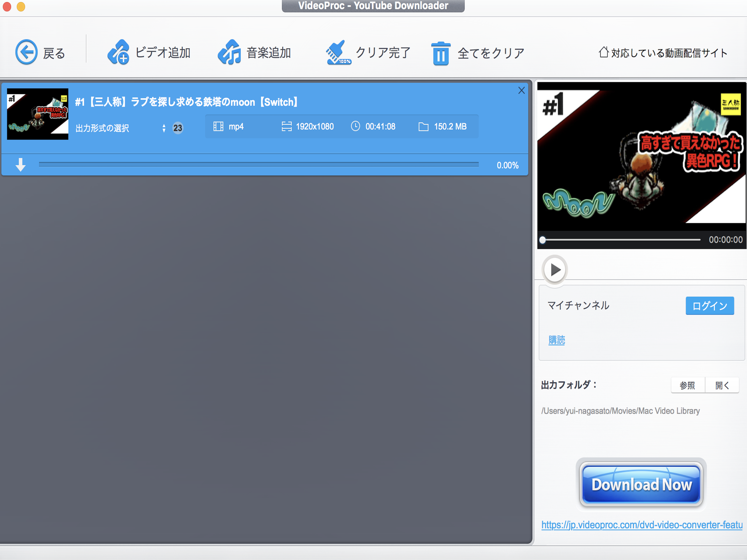
Task: Click the mp4 format info field
Action: 236,127
